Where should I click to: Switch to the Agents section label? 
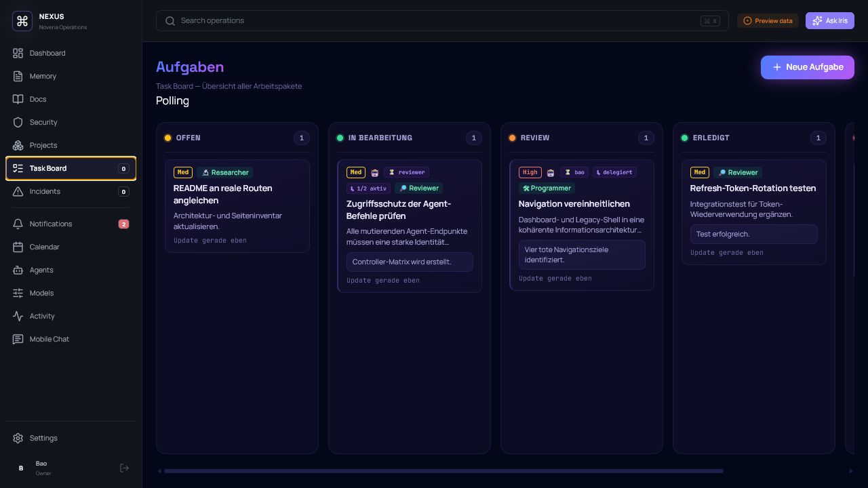(x=41, y=270)
